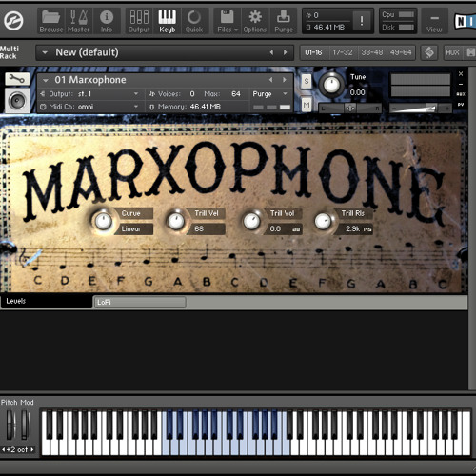Select the LoFi tab
This screenshot has width=476, height=476.
(x=140, y=302)
